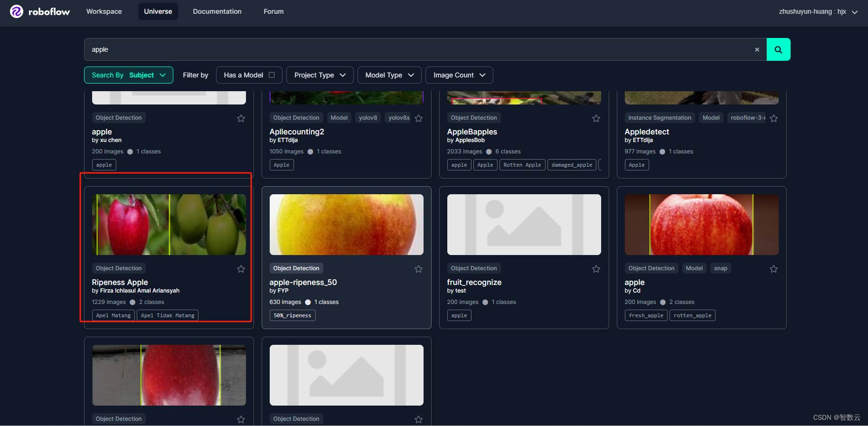
Task: Click the 'damaged_apple' class tag
Action: tap(572, 165)
